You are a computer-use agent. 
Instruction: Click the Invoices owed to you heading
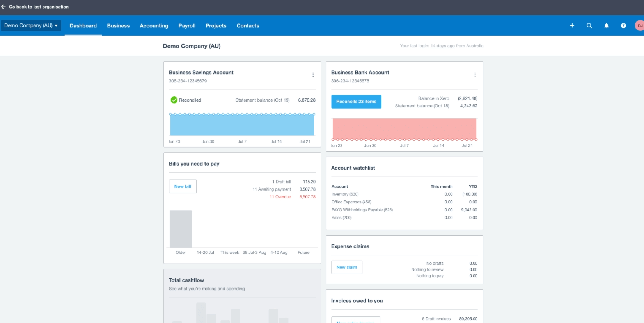tap(357, 301)
